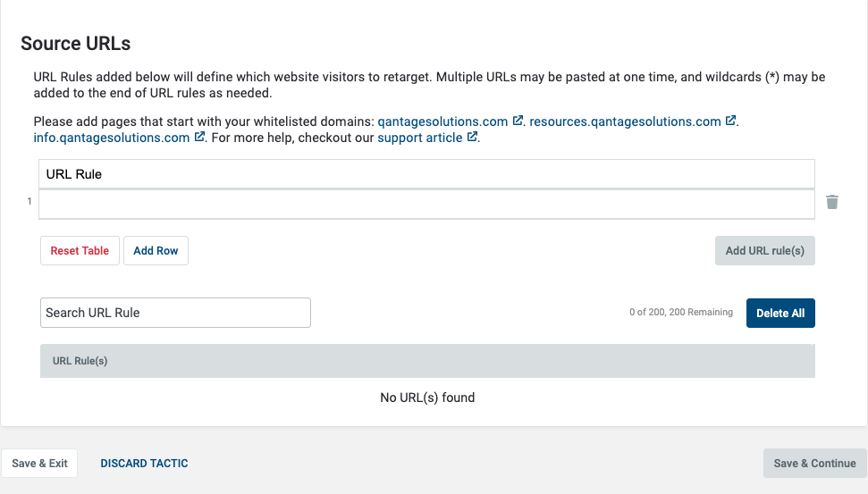This screenshot has width=868, height=494.
Task: Click the Save & Exit button
Action: (x=39, y=463)
